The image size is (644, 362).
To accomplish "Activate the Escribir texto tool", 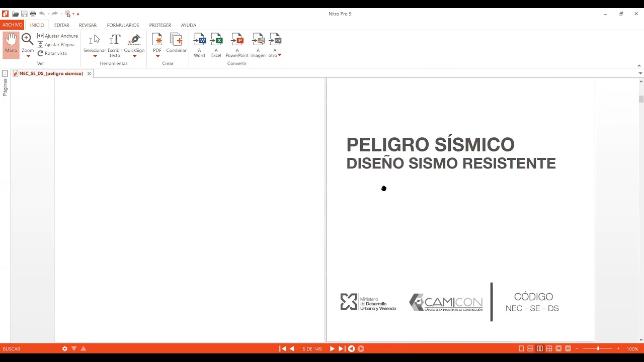I will [115, 45].
